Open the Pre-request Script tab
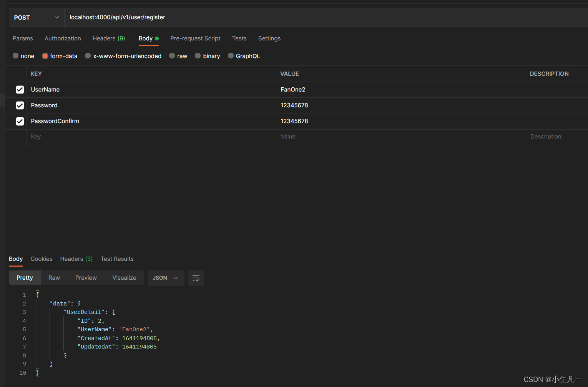This screenshot has height=387, width=588. pos(195,38)
